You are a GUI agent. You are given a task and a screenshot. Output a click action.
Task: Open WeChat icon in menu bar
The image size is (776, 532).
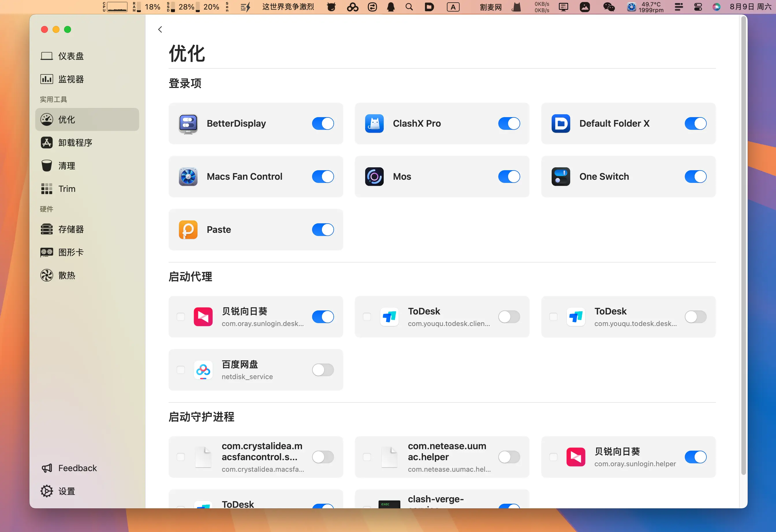click(609, 7)
